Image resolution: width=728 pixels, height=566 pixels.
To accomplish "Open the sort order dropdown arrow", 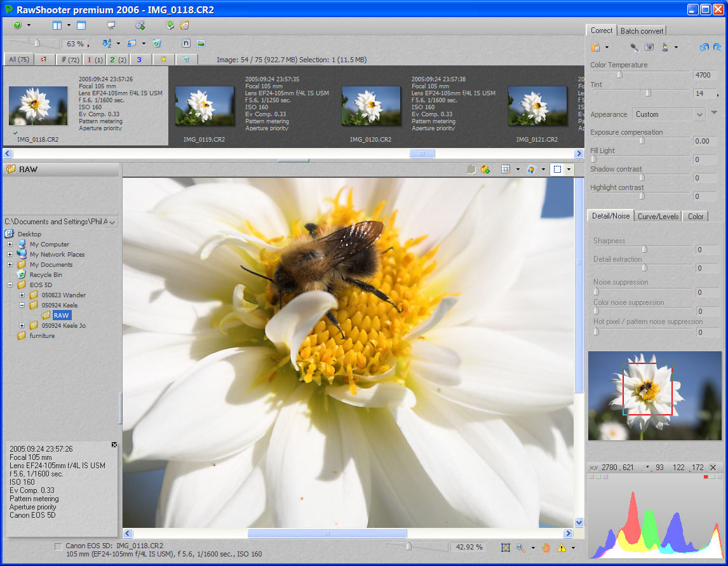I will point(118,44).
